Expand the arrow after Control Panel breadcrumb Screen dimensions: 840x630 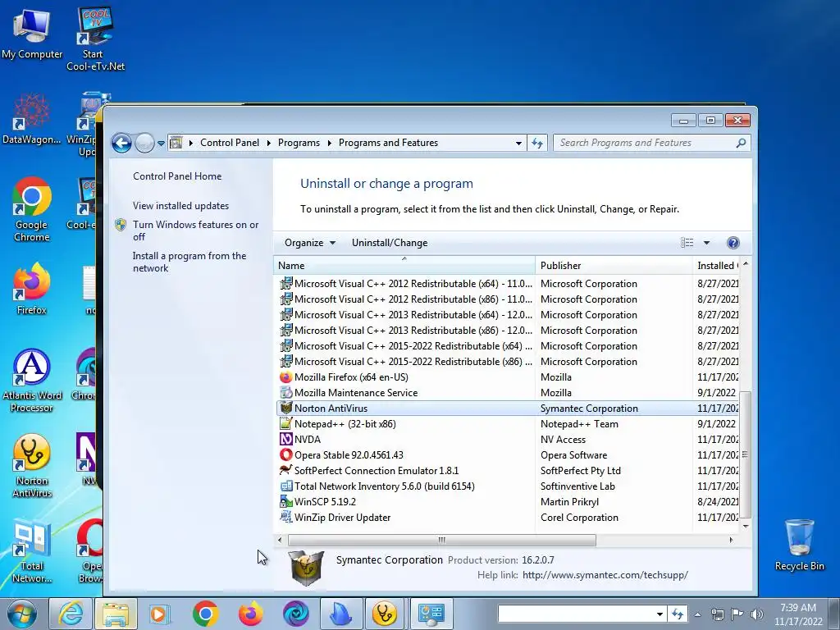[269, 143]
